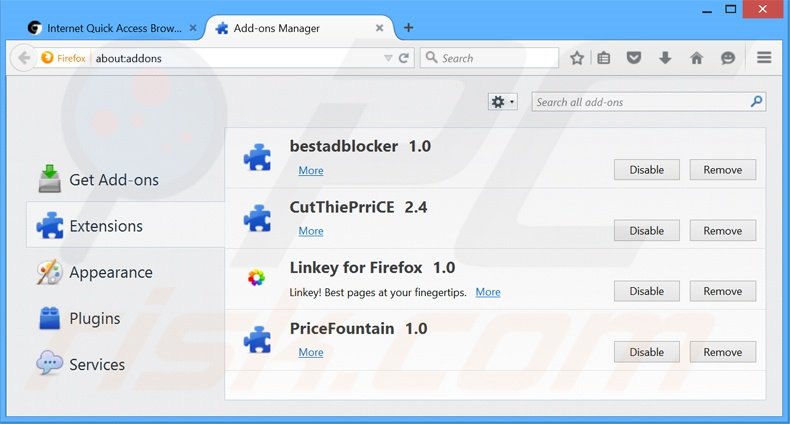
Task: Click the PriceFountain puzzle icon
Action: click(x=257, y=339)
